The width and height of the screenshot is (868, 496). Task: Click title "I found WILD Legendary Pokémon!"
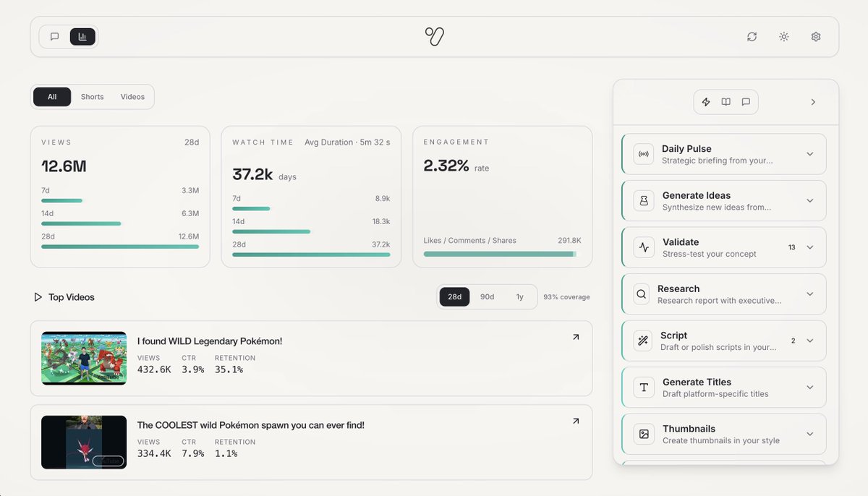(210, 341)
